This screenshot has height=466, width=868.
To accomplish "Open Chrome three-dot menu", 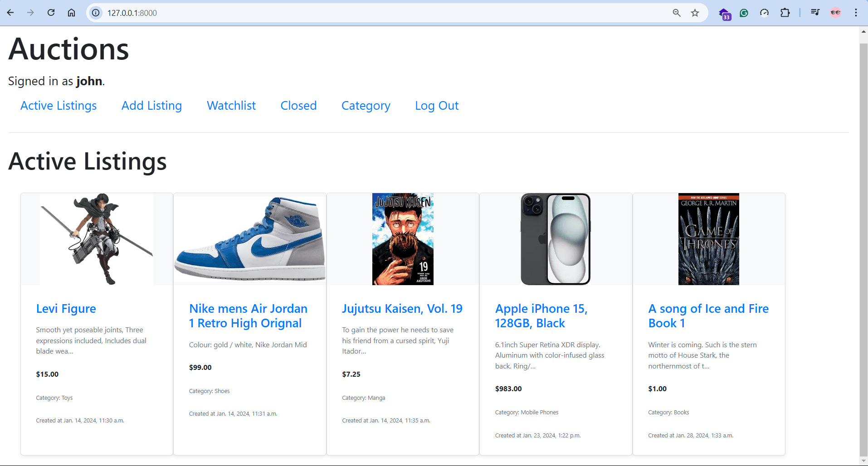I will (x=856, y=13).
